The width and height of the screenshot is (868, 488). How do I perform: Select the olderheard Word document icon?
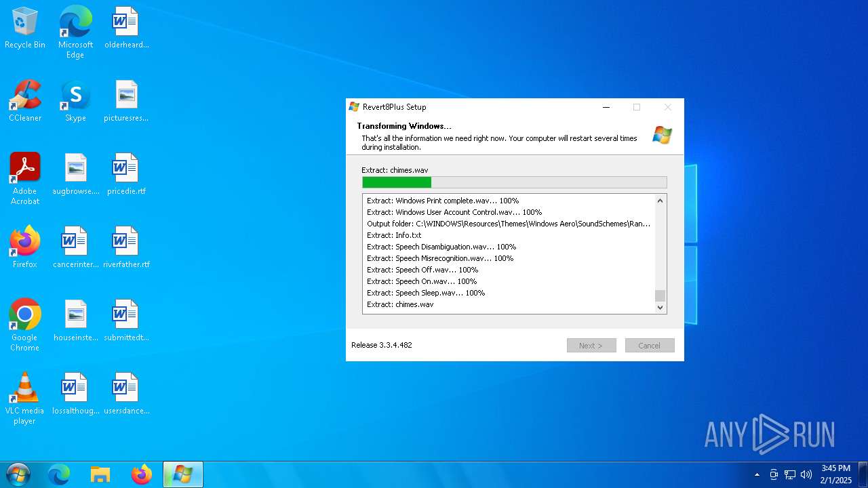point(126,28)
